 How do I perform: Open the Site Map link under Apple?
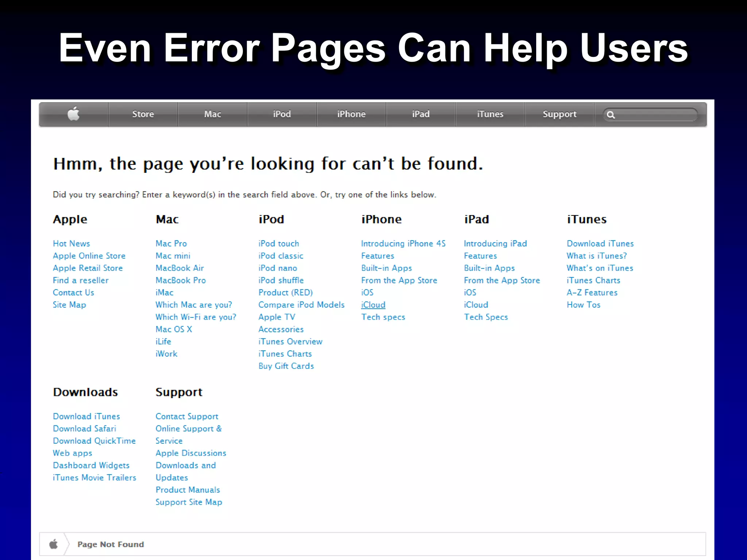point(69,305)
